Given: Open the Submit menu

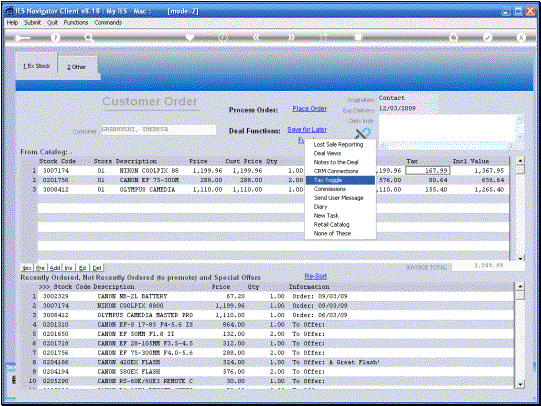Looking at the screenshot, I should pos(32,22).
